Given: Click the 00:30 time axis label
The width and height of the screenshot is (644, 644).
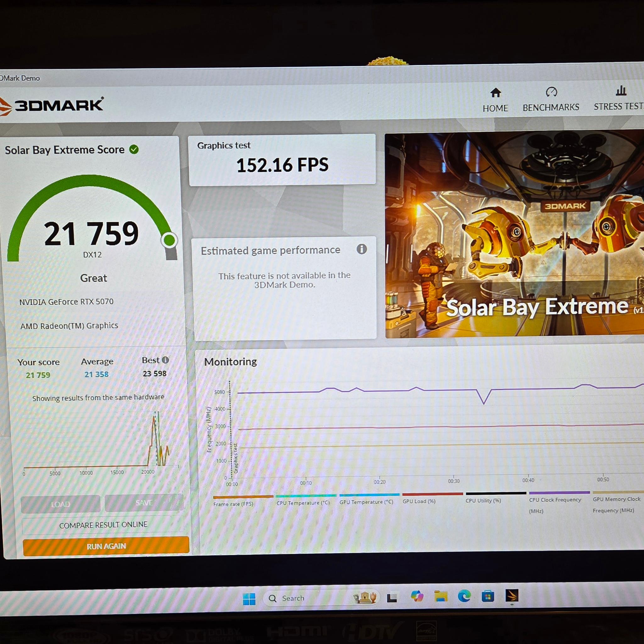Looking at the screenshot, I should (454, 481).
